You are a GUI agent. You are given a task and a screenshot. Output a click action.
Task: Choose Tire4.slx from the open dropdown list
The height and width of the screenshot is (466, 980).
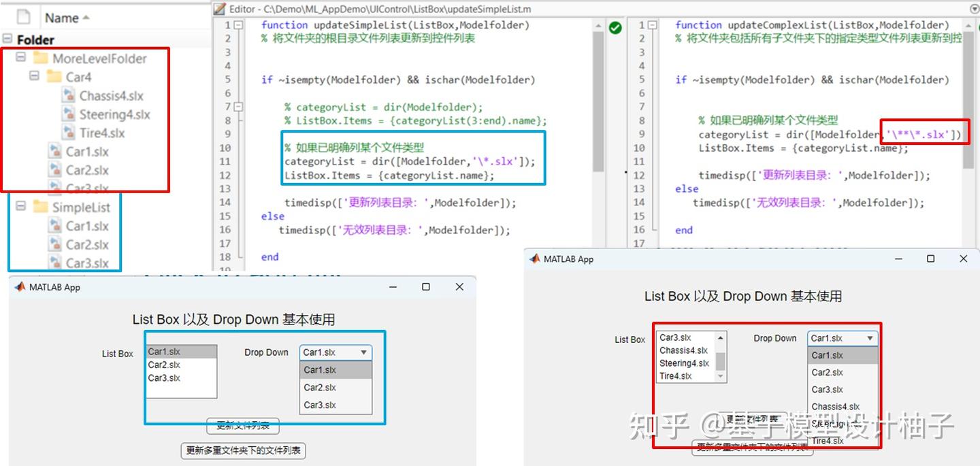[x=843, y=441]
